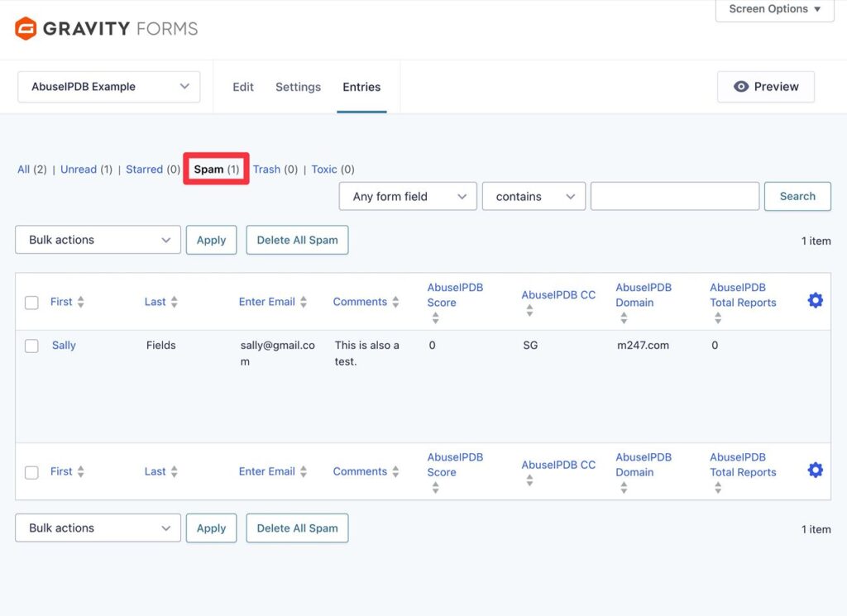The width and height of the screenshot is (847, 616).
Task: Click sort arrows under AbuseIPDB Score header
Action: point(435,318)
